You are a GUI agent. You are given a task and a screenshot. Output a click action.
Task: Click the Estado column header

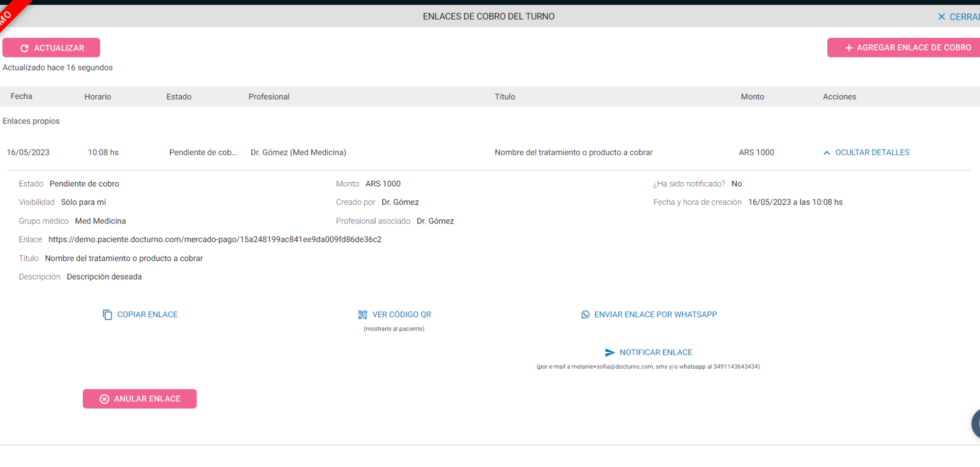point(179,97)
